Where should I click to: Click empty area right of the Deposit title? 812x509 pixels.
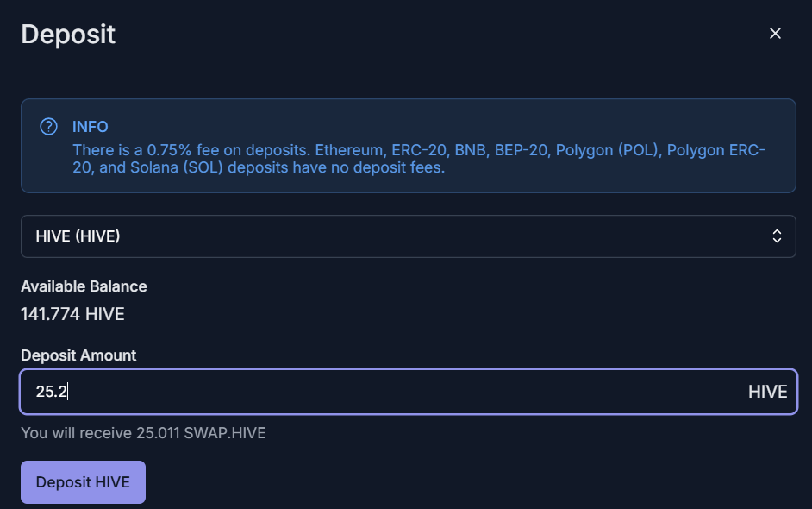pyautogui.click(x=440, y=35)
